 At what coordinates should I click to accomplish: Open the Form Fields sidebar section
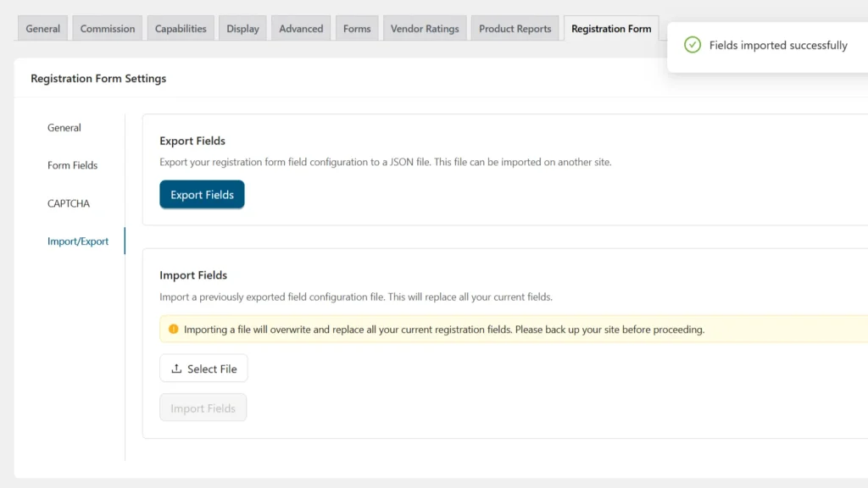(x=73, y=165)
